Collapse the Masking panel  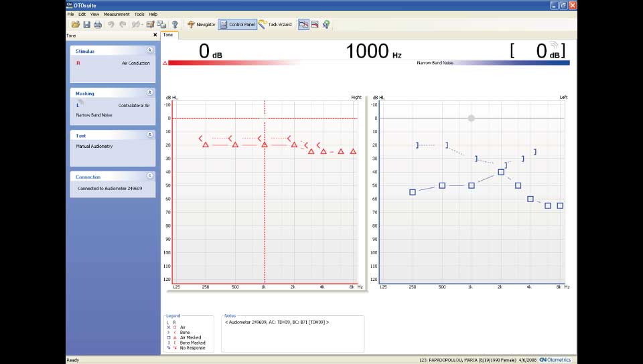tap(149, 92)
